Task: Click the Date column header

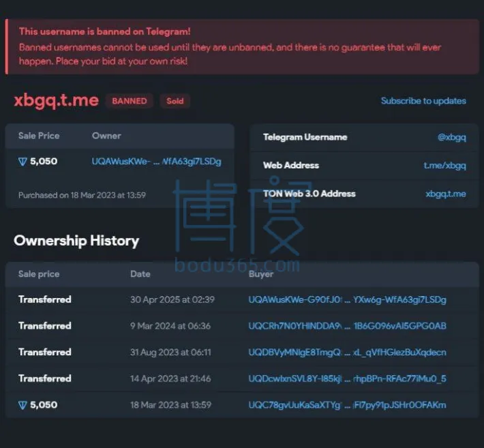Action: 140,274
